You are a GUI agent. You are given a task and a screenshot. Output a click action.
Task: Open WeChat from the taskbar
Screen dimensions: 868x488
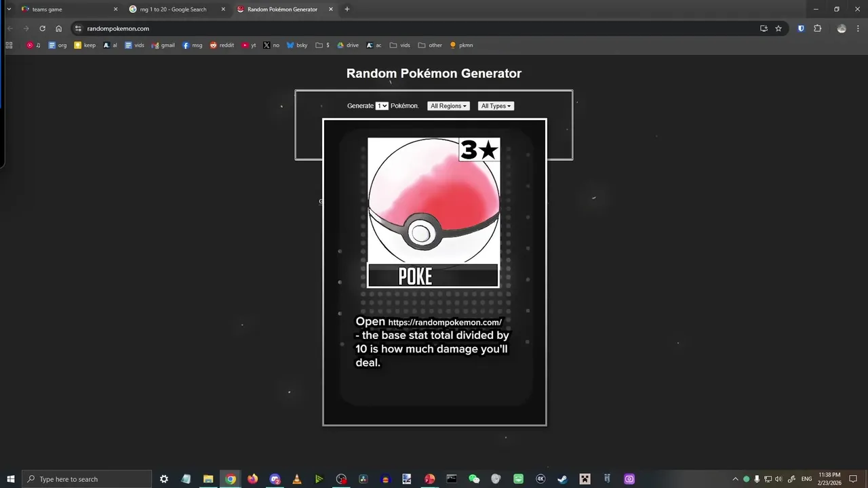tap(474, 479)
